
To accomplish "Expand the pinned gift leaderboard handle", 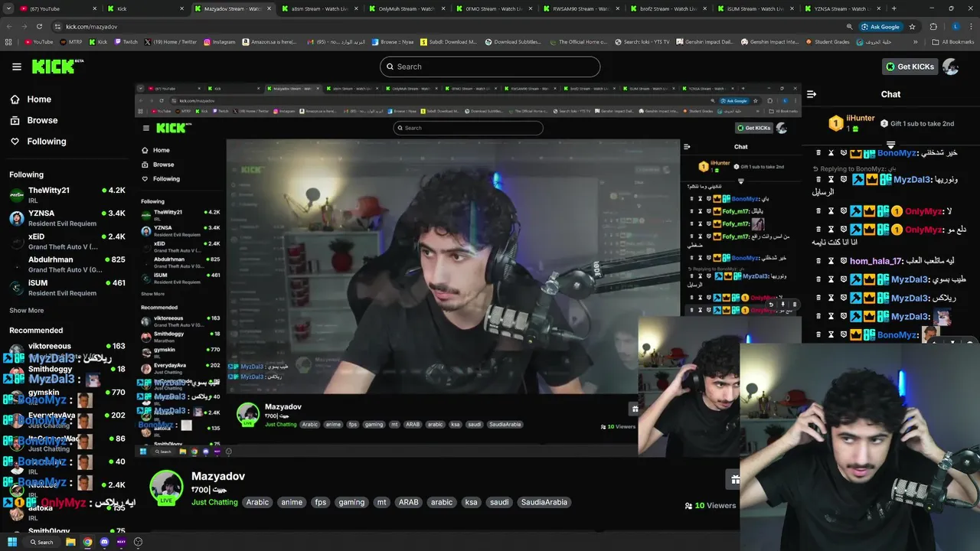I will point(890,144).
